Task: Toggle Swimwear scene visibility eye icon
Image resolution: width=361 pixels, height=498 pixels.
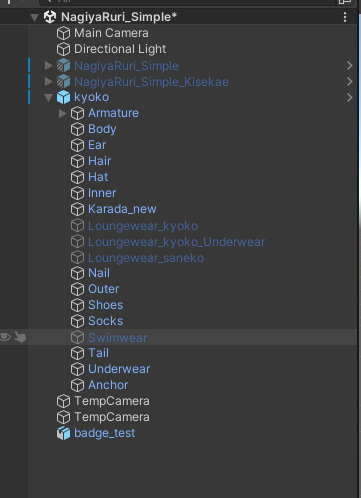Action: point(5,337)
